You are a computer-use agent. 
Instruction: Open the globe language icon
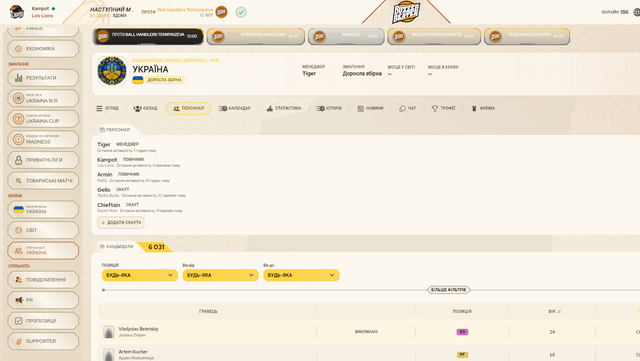point(636,12)
